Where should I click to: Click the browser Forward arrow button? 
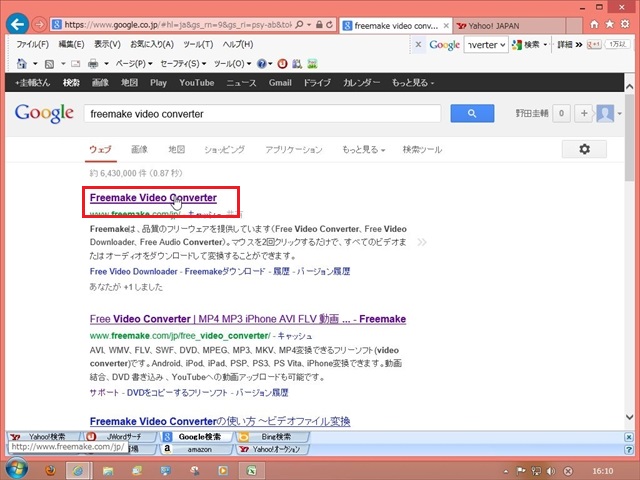coord(38,23)
